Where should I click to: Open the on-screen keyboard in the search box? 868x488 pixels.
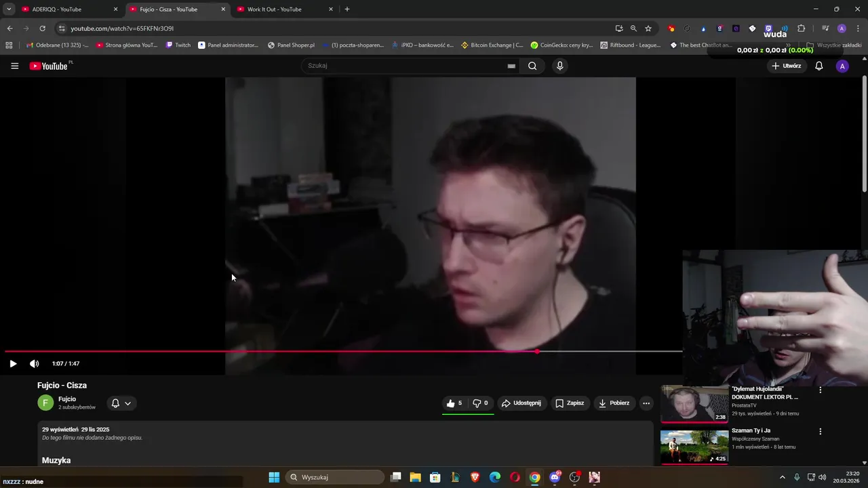point(511,66)
